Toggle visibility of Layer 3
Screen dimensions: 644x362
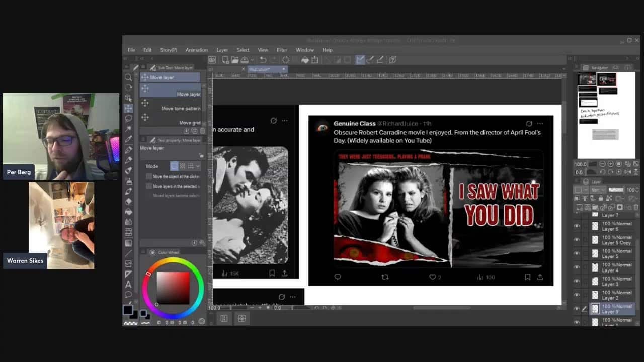[x=577, y=282]
